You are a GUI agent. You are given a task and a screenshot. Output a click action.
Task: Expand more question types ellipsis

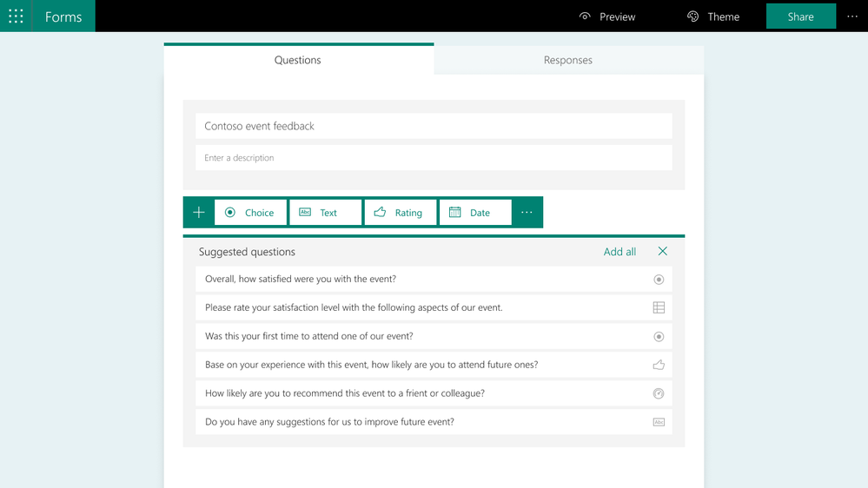tap(527, 213)
